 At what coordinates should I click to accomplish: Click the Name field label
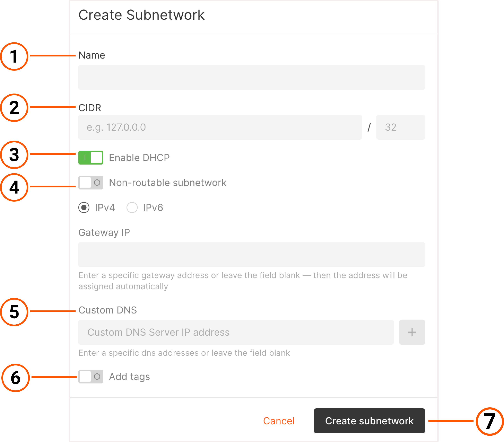point(92,55)
